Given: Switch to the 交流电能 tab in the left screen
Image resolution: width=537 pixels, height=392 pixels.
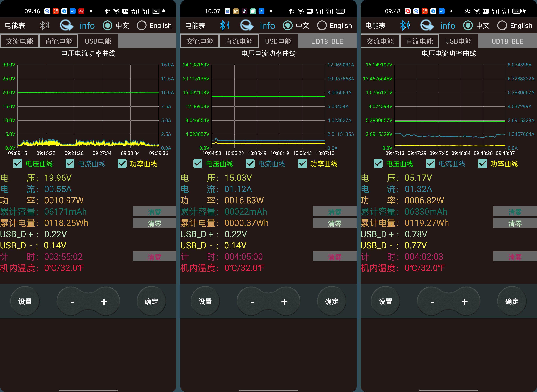Looking at the screenshot, I should [x=19, y=41].
